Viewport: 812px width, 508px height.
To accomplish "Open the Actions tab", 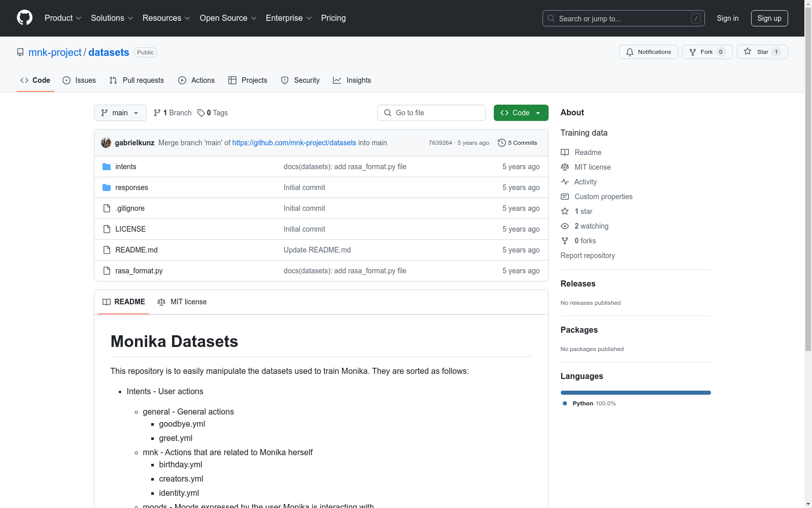I will 196,80.
